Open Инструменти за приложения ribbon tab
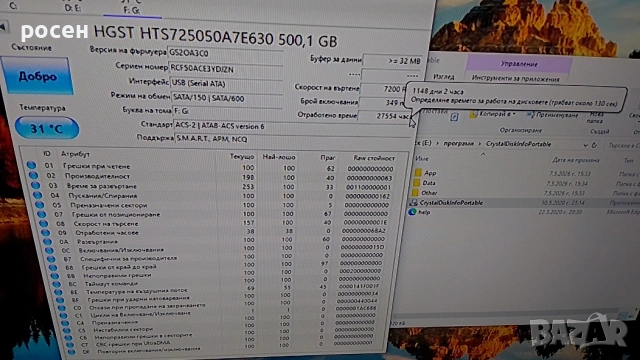 (x=516, y=78)
